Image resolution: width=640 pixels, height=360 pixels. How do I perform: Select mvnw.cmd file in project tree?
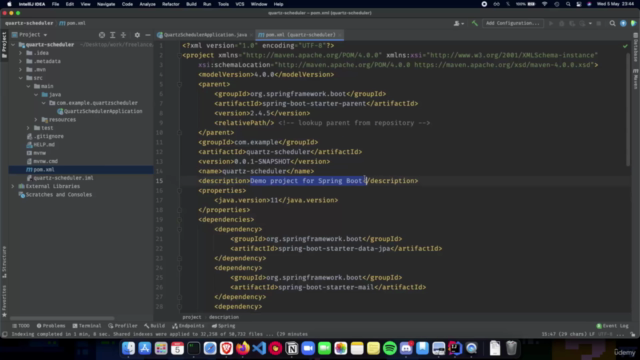tap(42, 161)
